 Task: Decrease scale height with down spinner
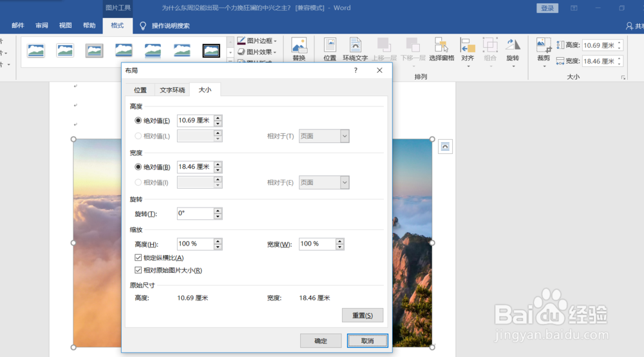click(x=218, y=247)
